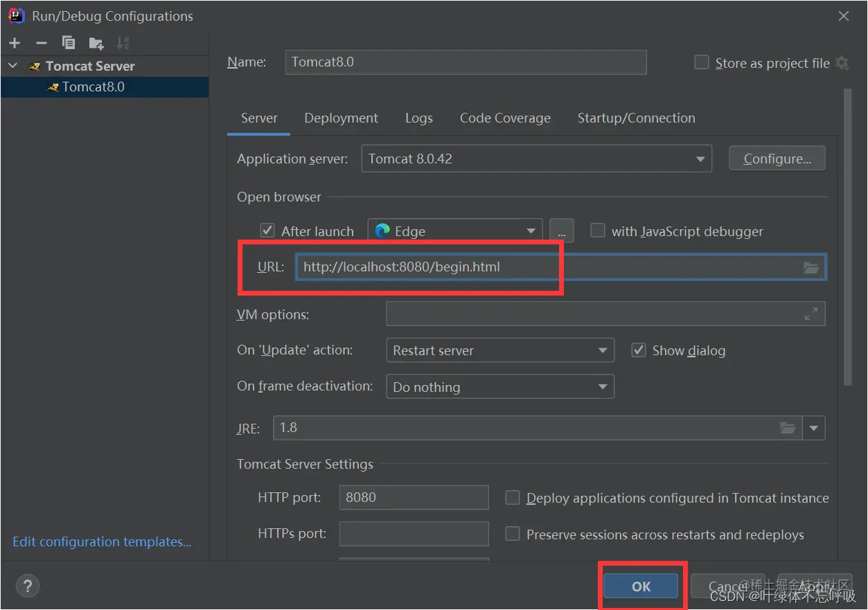Screen dimensions: 868x610
Task: Open Edit configuration templates link
Action: (x=102, y=541)
